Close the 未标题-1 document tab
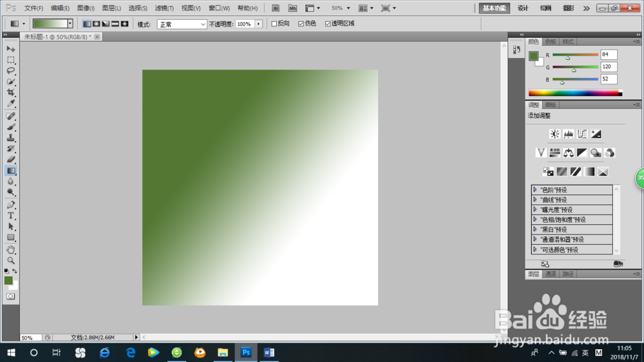 (97, 37)
